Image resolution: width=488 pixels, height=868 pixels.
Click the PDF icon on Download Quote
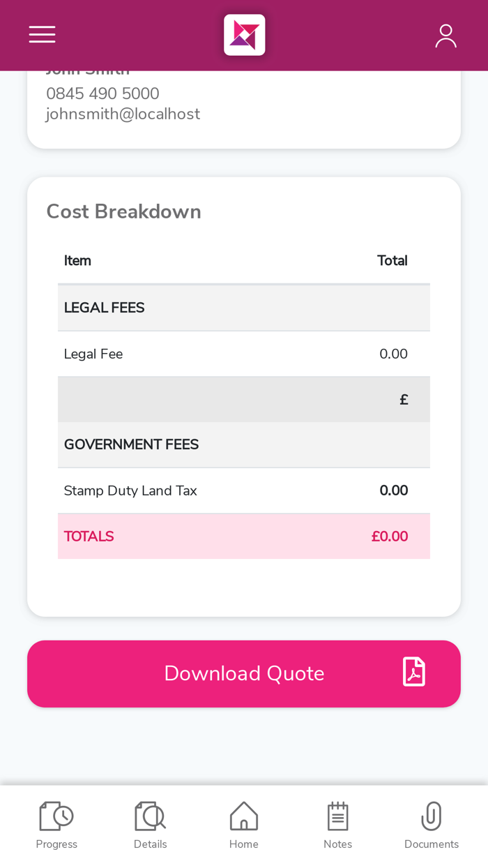click(x=413, y=673)
